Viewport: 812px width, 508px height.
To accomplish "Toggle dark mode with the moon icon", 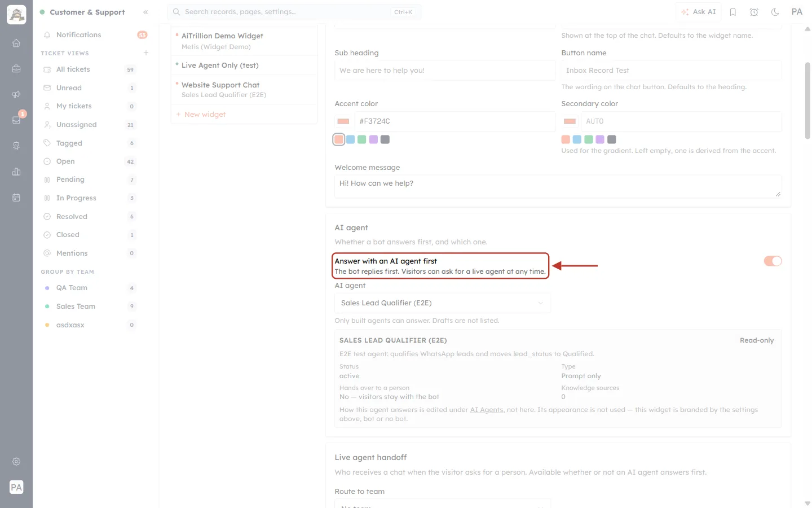I will pos(775,12).
